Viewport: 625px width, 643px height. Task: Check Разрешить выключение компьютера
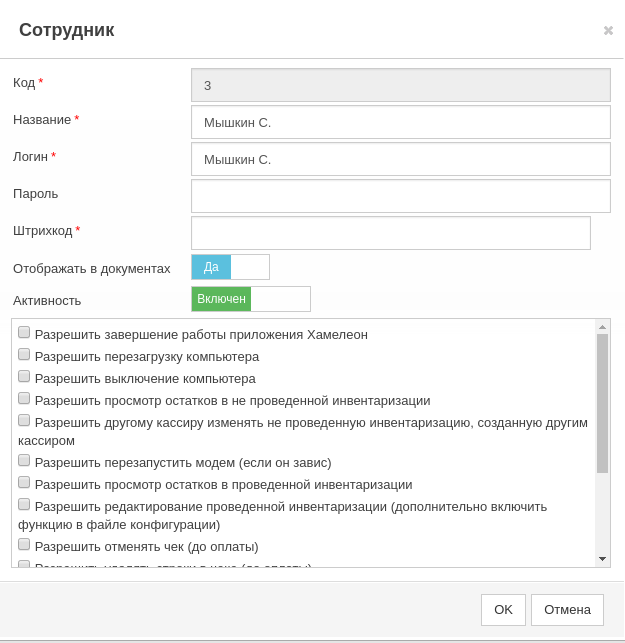[x=24, y=376]
